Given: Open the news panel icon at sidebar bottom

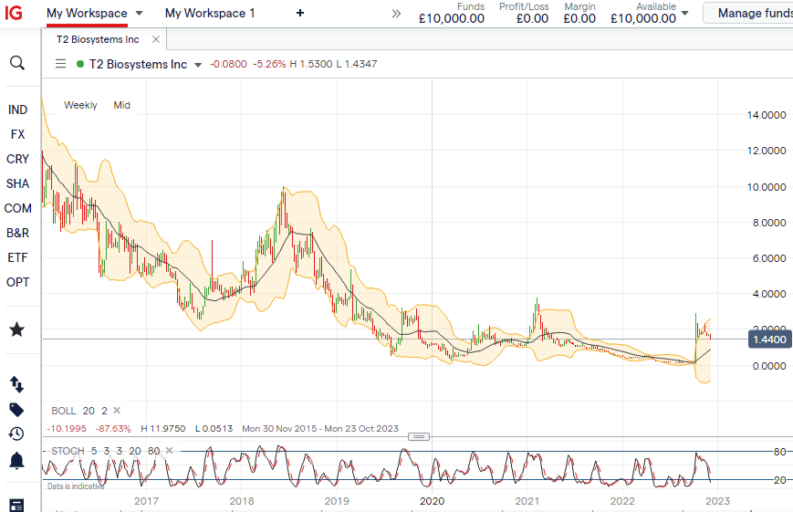Looking at the screenshot, I should 17,505.
